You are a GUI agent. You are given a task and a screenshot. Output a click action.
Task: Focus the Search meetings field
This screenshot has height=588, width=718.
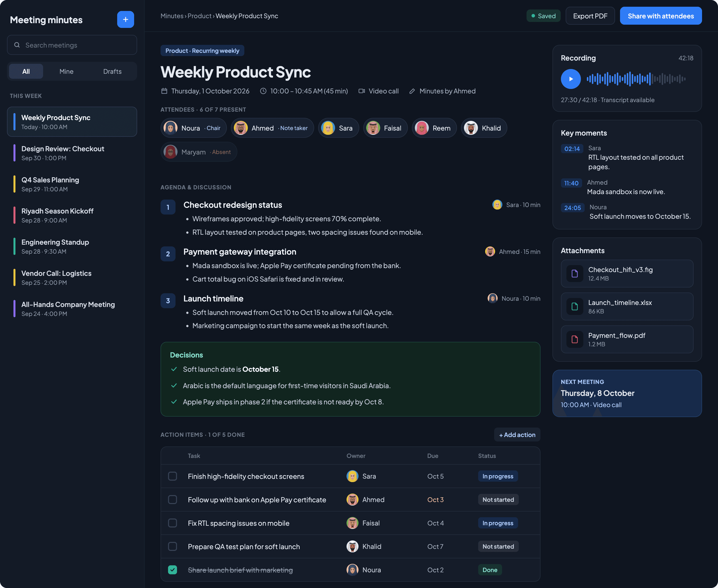(x=72, y=45)
